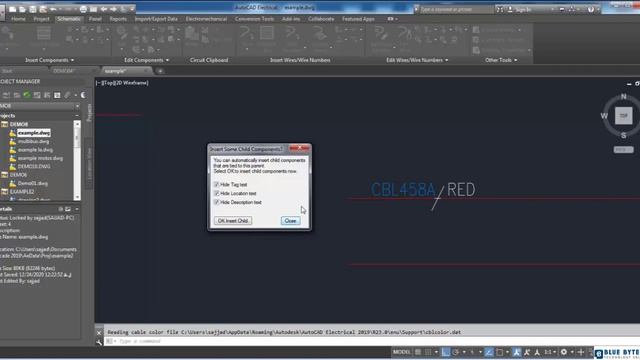
Task: Click Undo arrow in quick access toolbar
Action: [x=53, y=9]
